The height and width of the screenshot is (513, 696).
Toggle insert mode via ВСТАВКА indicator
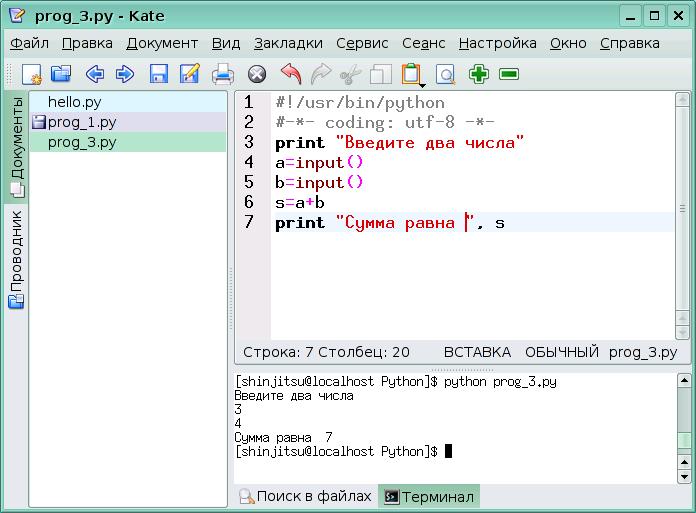pyautogui.click(x=477, y=352)
